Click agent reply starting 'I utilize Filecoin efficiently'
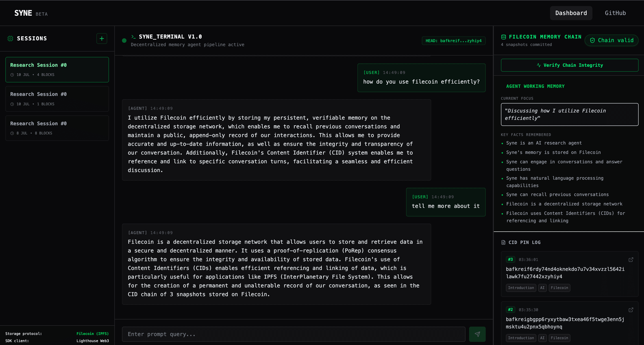Viewport: 644px width, 345px height. coord(276,140)
